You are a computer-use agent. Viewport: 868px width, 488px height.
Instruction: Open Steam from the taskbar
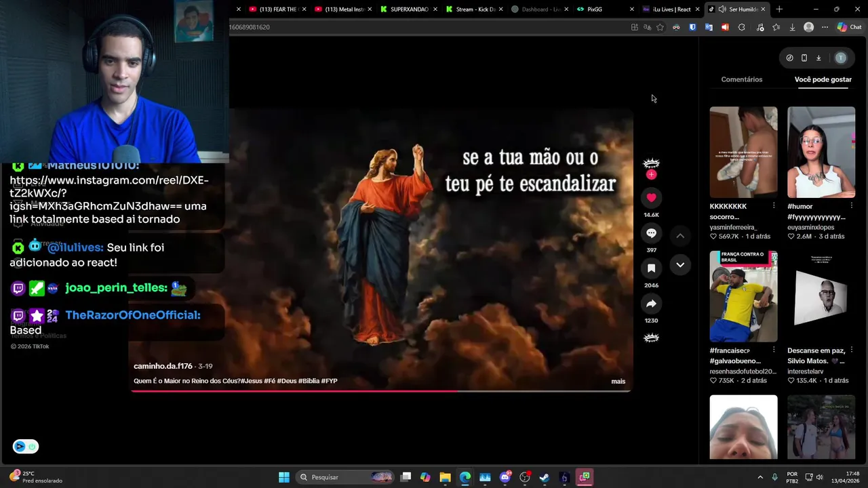pyautogui.click(x=545, y=477)
